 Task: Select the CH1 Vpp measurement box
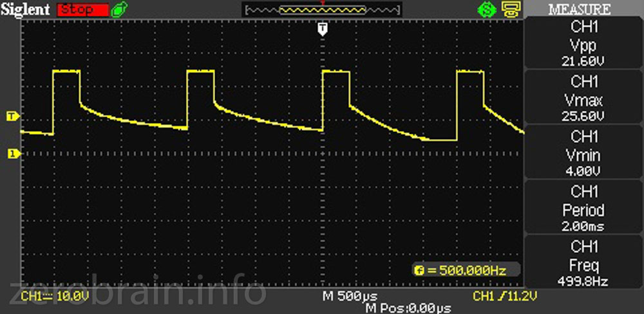click(x=584, y=44)
